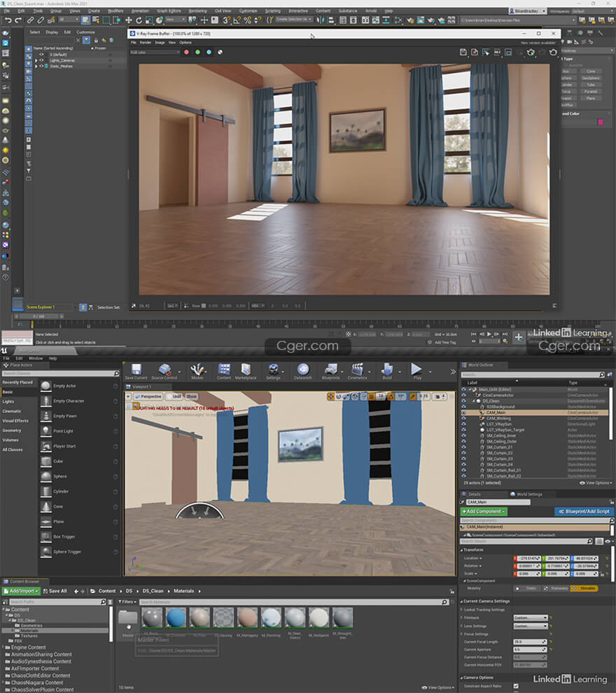Image resolution: width=616 pixels, height=693 pixels.
Task: Toggle visibility of LGT_VRaySun in World Outliner
Action: point(463,423)
